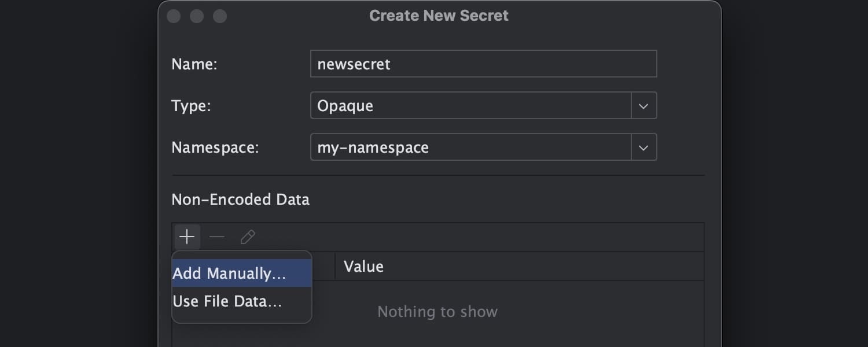Click the remove (−) icon in the data toolbar
The height and width of the screenshot is (347, 868).
coord(216,237)
